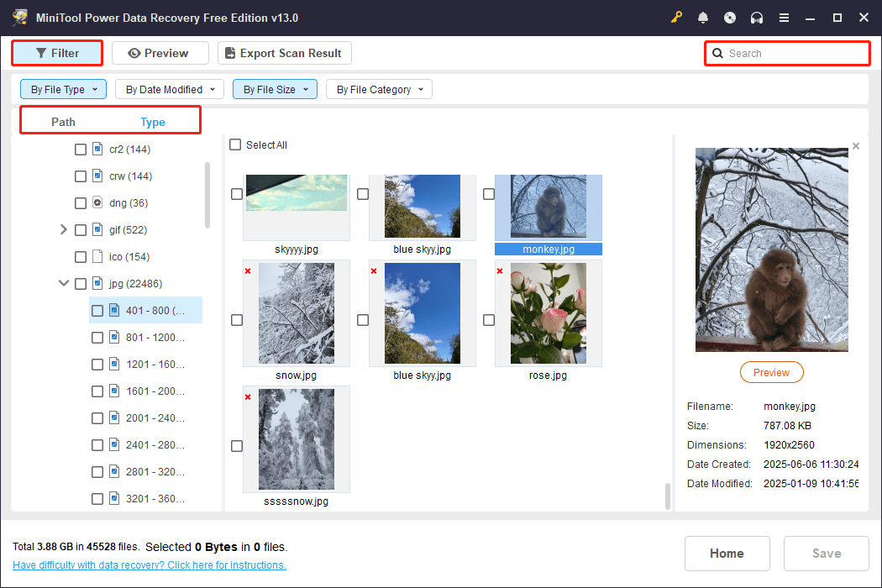Click red x mark on sssssnow.jpg thumbnail
This screenshot has height=588, width=882.
tap(248, 397)
